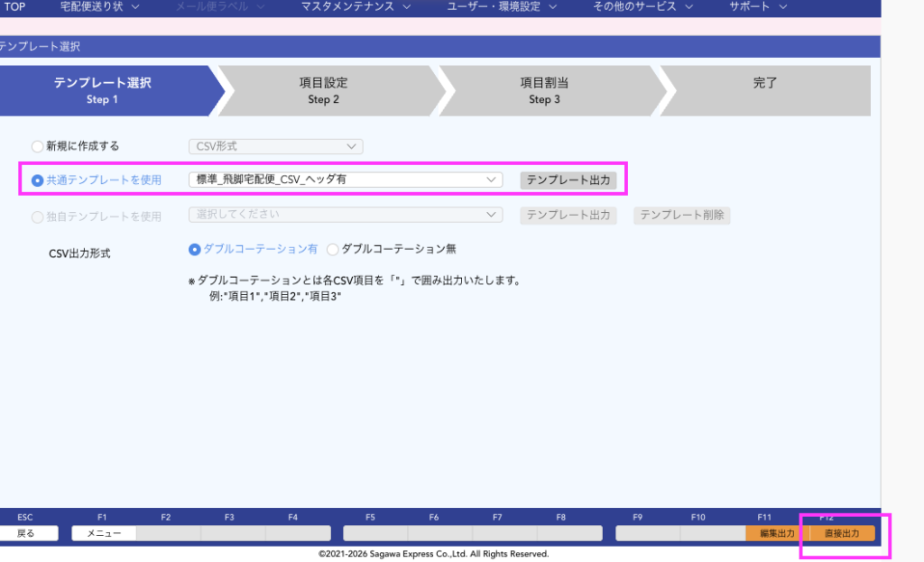Click テンプレート出力 button for common template
The image size is (924, 562).
568,180
